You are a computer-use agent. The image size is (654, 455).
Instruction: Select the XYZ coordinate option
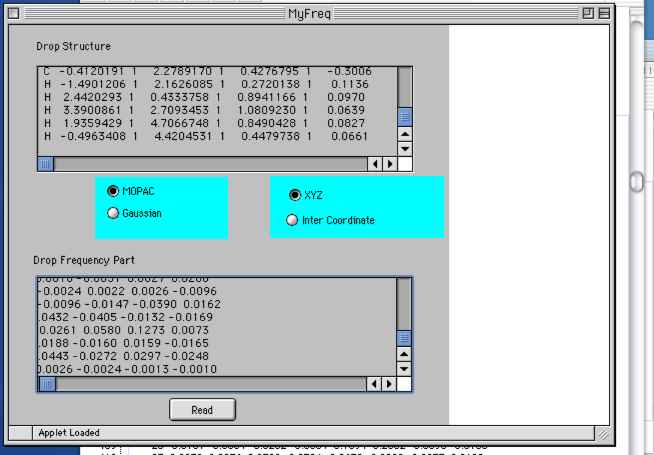(x=294, y=195)
